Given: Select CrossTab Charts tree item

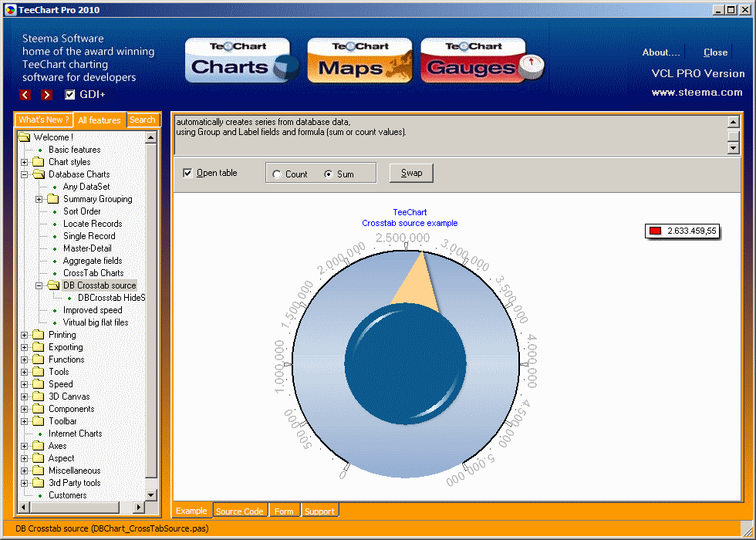Looking at the screenshot, I should pyautogui.click(x=93, y=273).
